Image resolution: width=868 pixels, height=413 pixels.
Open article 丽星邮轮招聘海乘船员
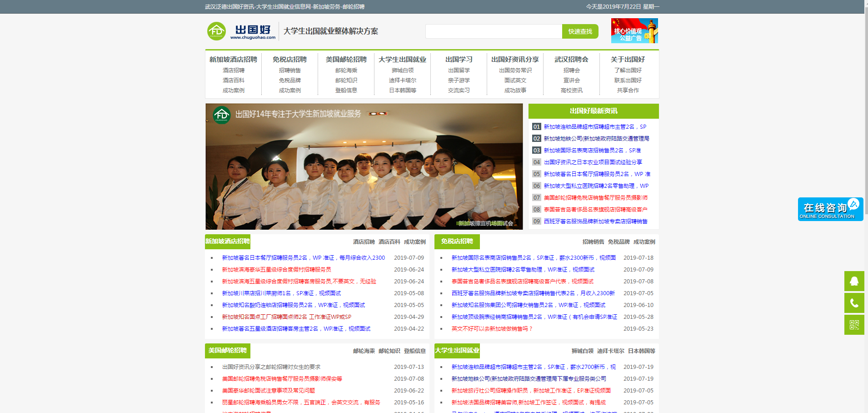[301, 403]
